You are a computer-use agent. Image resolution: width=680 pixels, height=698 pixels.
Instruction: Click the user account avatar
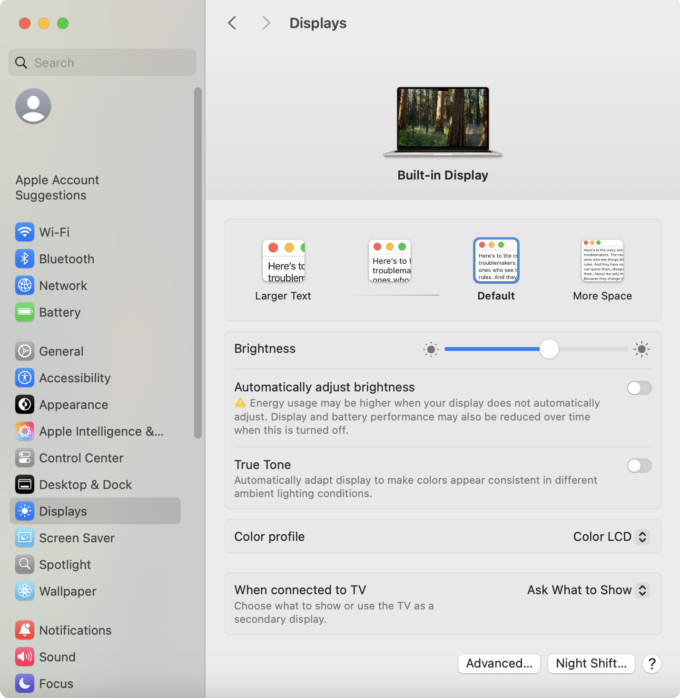click(x=33, y=106)
